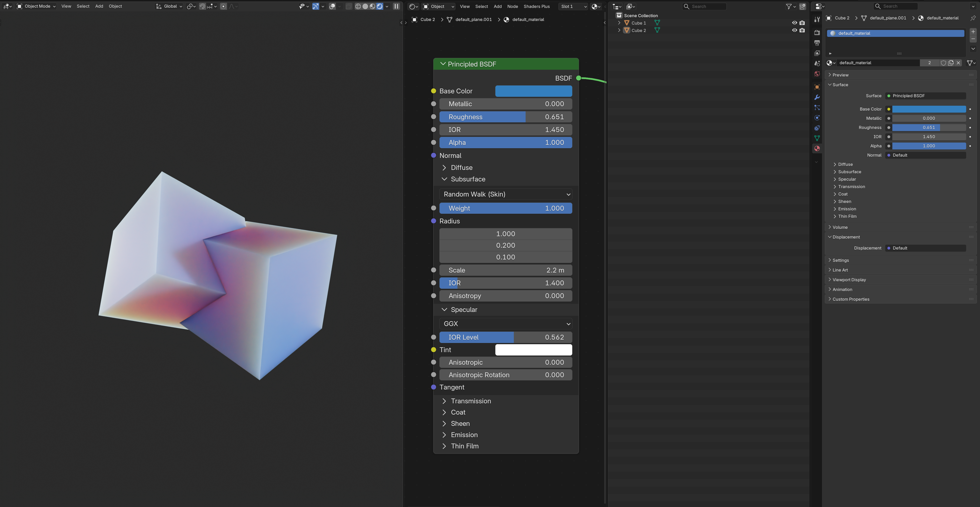Screen dimensions: 980x507
Task: Open the World properties tab
Action: click(817, 74)
